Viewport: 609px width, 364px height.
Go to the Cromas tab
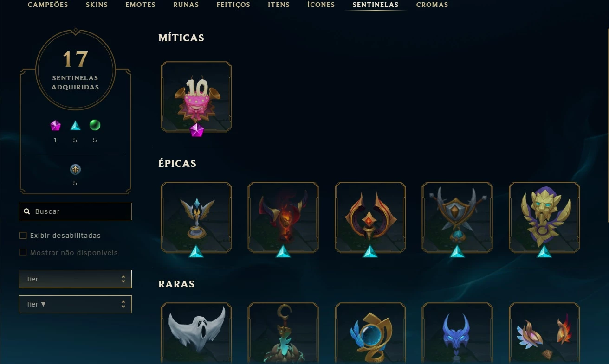432,5
